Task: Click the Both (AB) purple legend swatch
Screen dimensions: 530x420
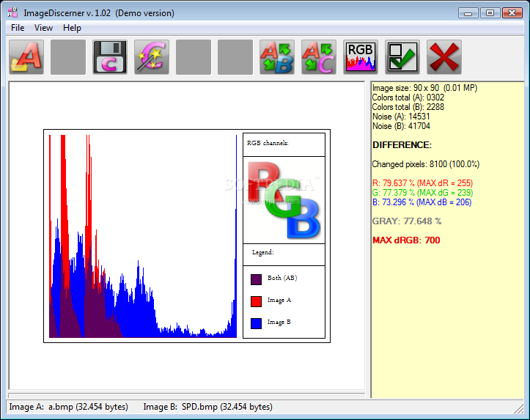Action: click(x=257, y=279)
